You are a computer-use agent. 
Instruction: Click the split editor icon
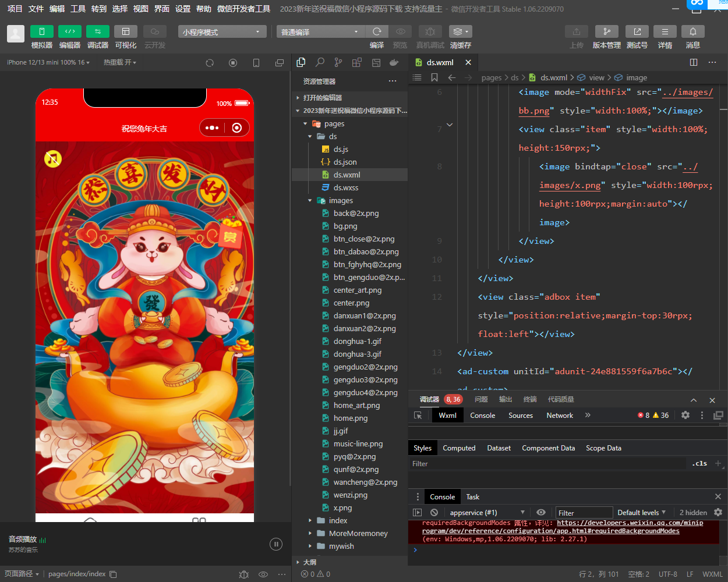click(694, 62)
